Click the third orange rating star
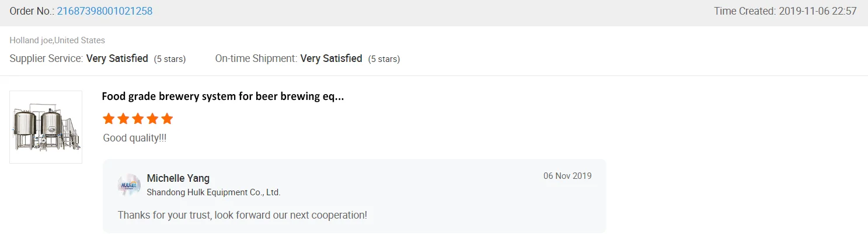The width and height of the screenshot is (868, 242). [x=138, y=119]
